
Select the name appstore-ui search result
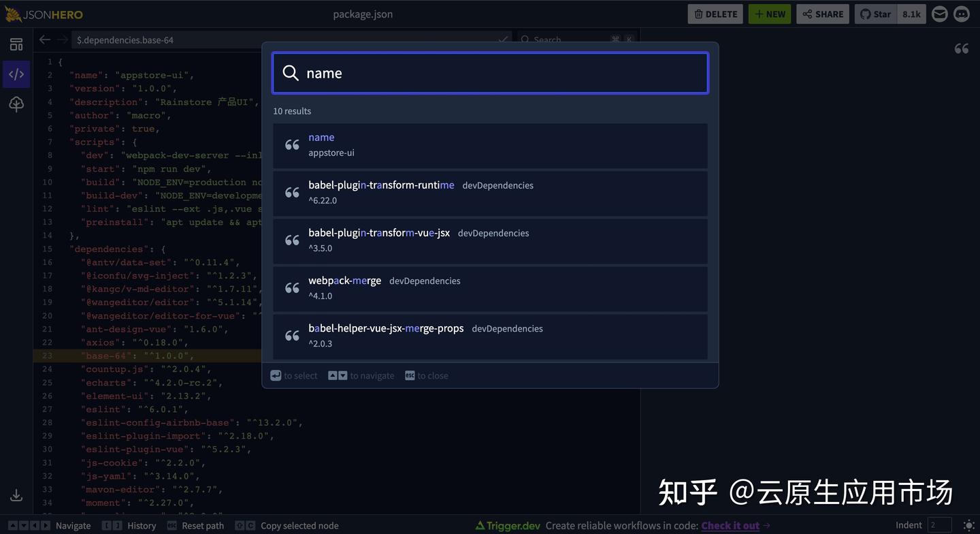coord(490,144)
